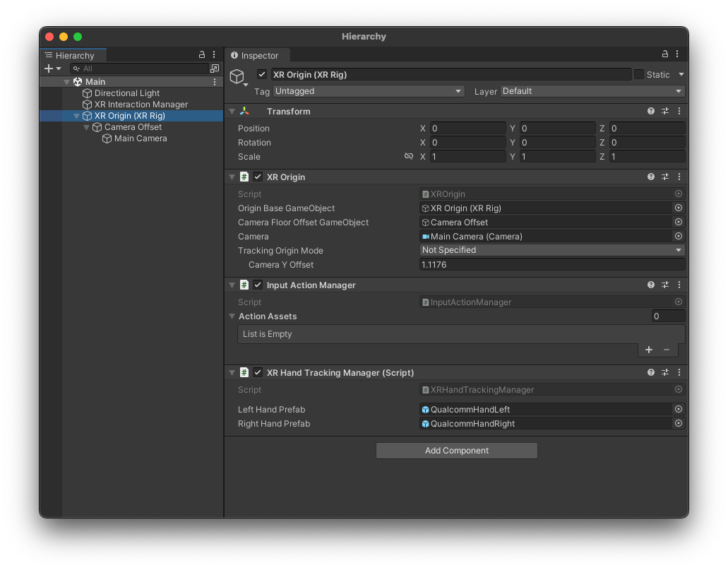Screen dimensions: 728x570
Task: Select Camera Offset in hierarchy
Action: coord(133,127)
